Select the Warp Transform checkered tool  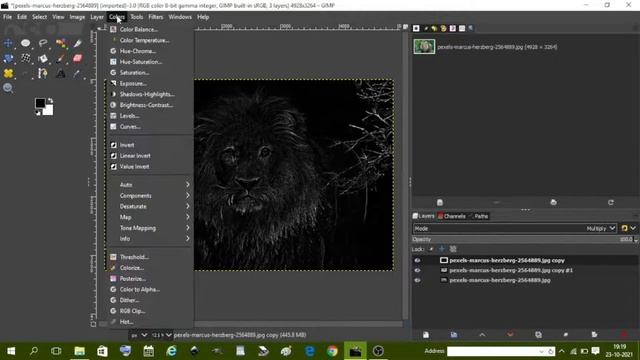(x=25, y=58)
